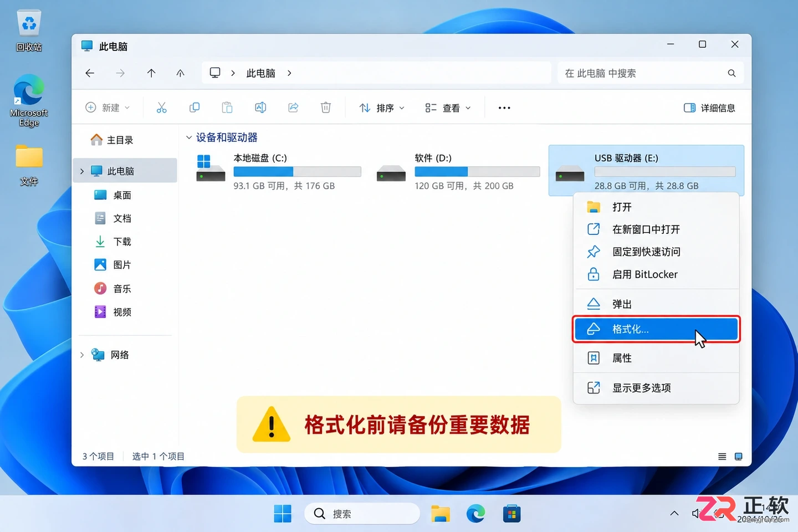Select the 本地磁盘 (C:) drive

coord(279,172)
